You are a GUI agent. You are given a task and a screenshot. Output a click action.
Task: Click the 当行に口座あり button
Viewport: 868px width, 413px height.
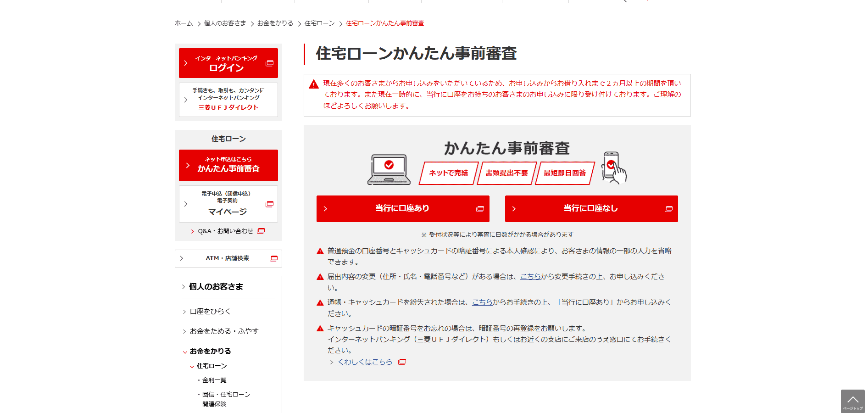pyautogui.click(x=402, y=209)
